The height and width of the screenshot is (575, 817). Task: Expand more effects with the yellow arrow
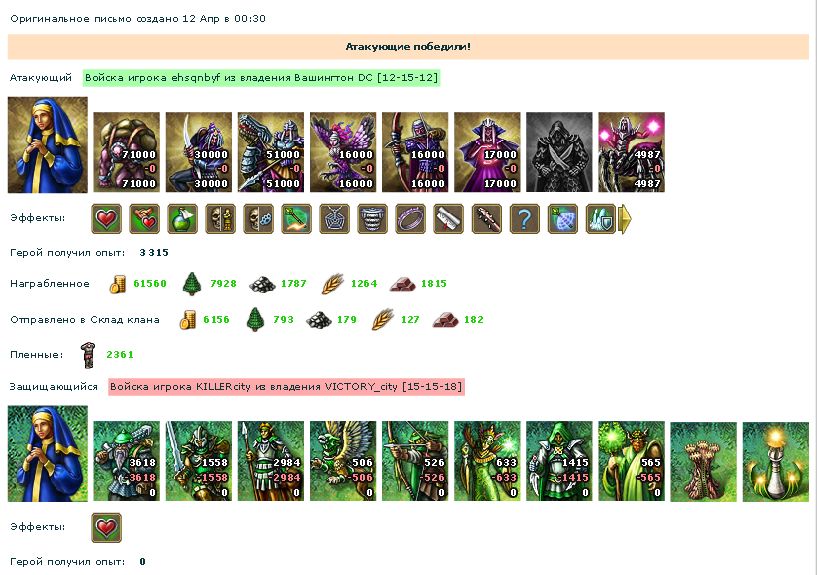tap(625, 219)
